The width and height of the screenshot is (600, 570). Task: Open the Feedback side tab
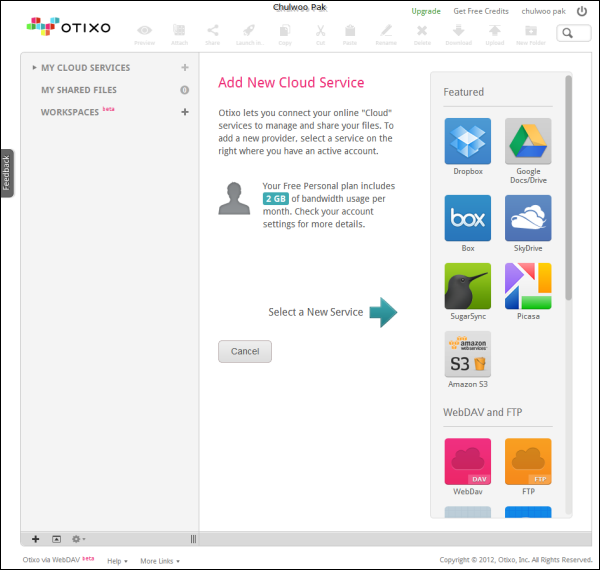click(7, 173)
